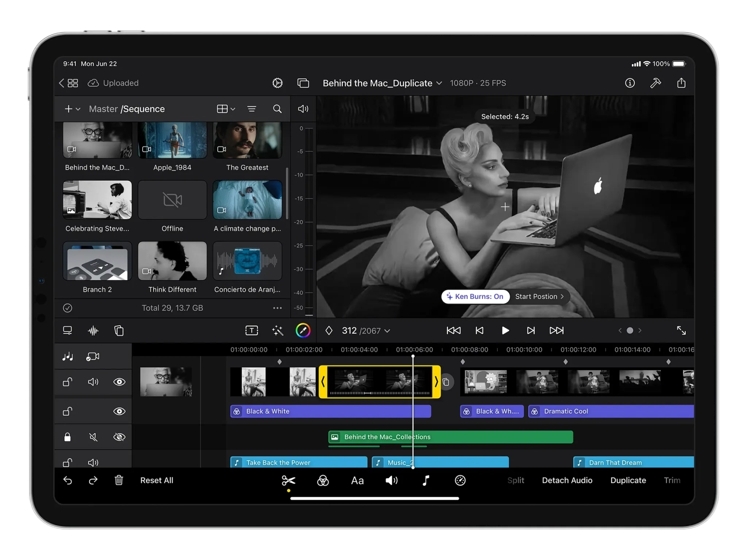
Task: Open the hammer tools icon
Action: [656, 83]
